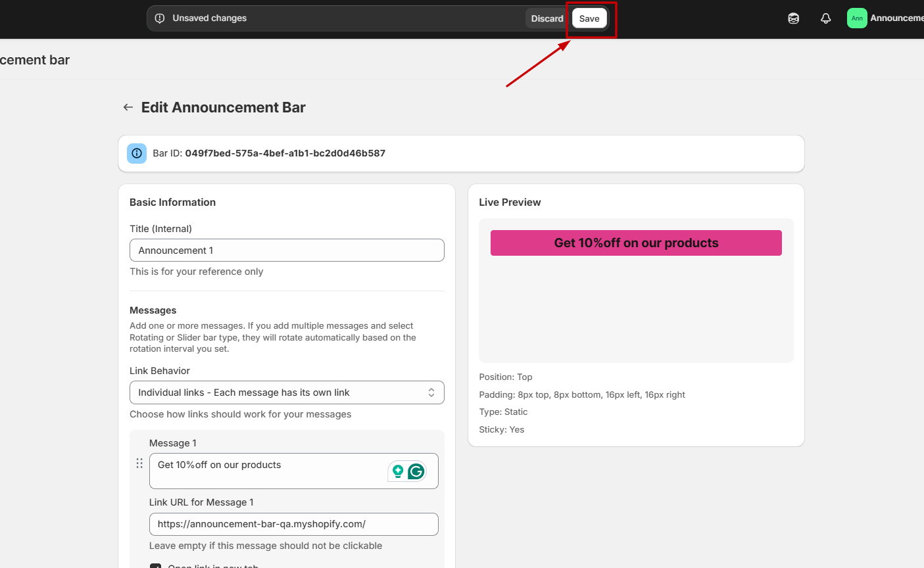
Task: Grab the drag handle for Message 1
Action: point(139,463)
